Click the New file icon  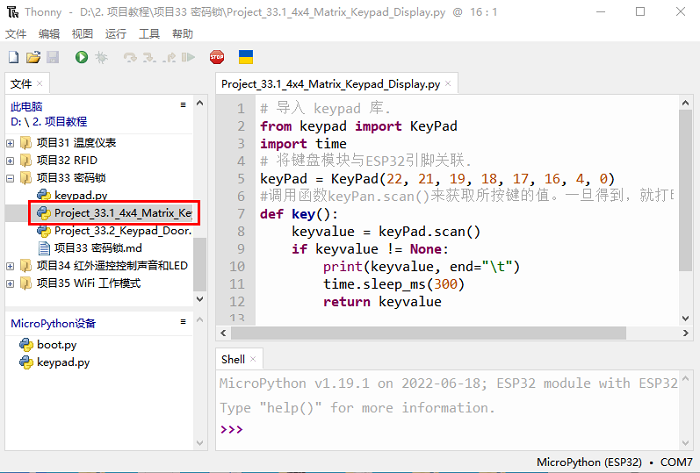tap(14, 58)
